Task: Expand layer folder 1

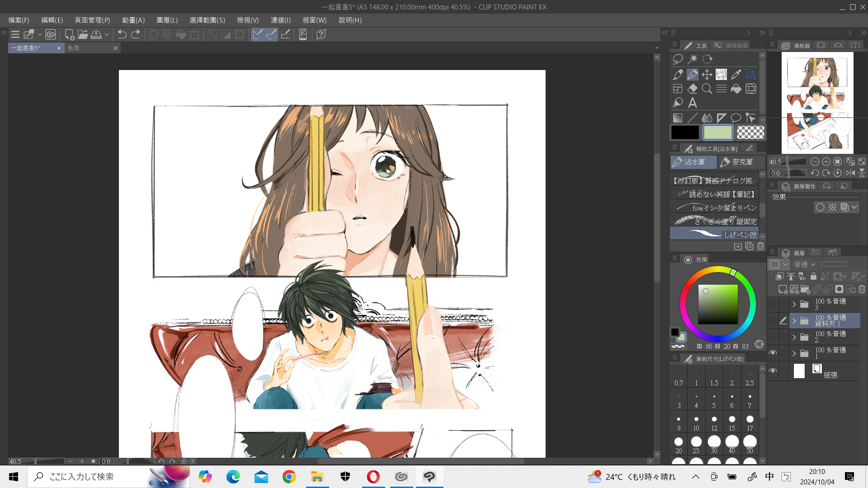Action: [794, 353]
